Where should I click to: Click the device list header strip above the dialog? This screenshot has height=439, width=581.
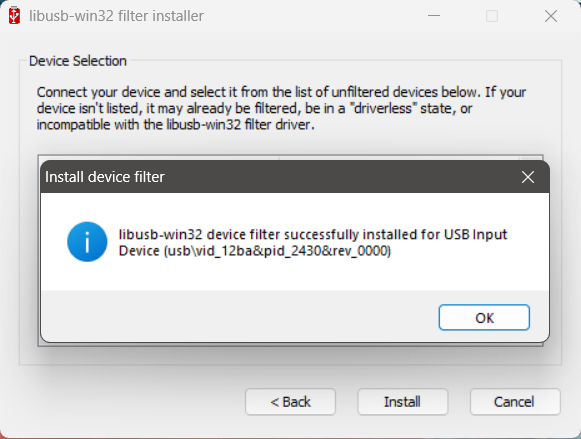pos(290,158)
